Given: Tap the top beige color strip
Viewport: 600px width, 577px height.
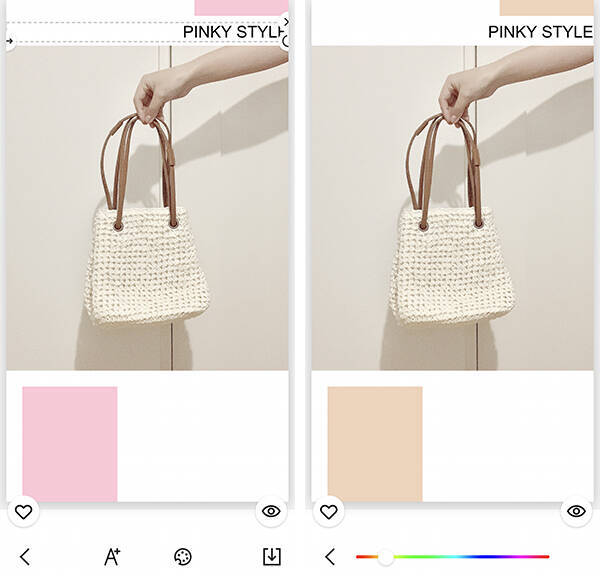Looking at the screenshot, I should 546,8.
